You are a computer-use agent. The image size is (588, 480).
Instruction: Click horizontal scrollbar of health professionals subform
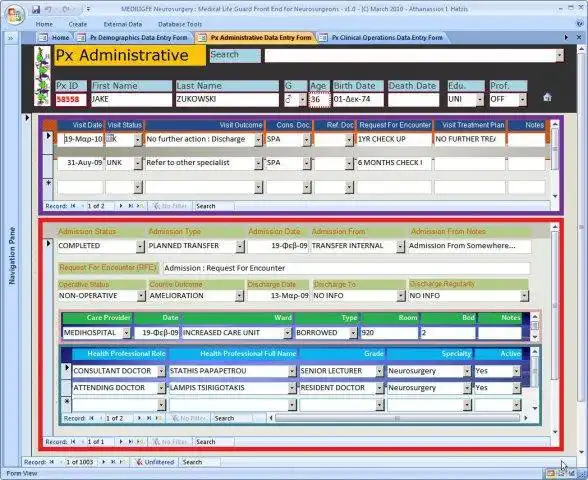coord(397,418)
